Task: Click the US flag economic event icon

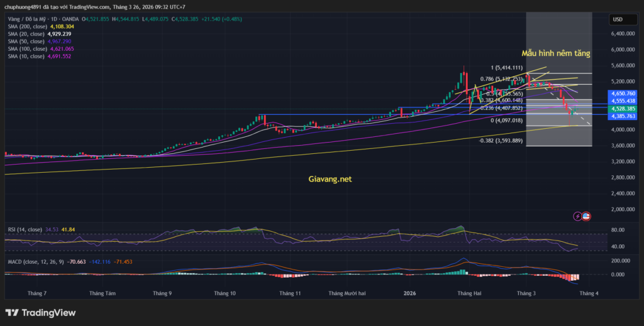Action: (x=586, y=216)
